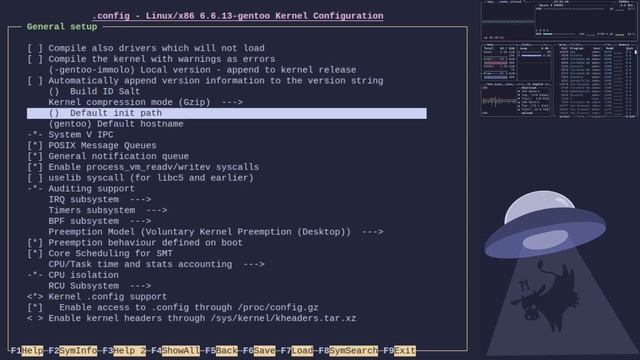Click F6 Save button
The image size is (640, 360).
(259, 351)
